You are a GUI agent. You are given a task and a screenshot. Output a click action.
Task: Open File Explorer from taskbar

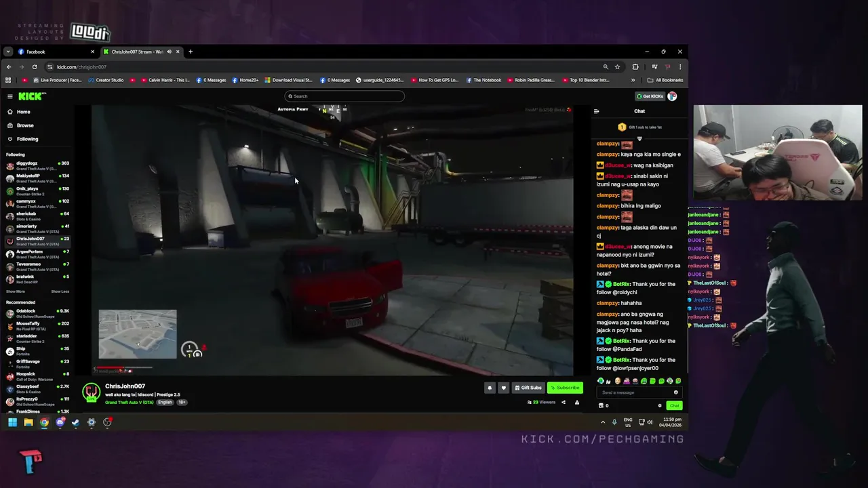click(28, 422)
